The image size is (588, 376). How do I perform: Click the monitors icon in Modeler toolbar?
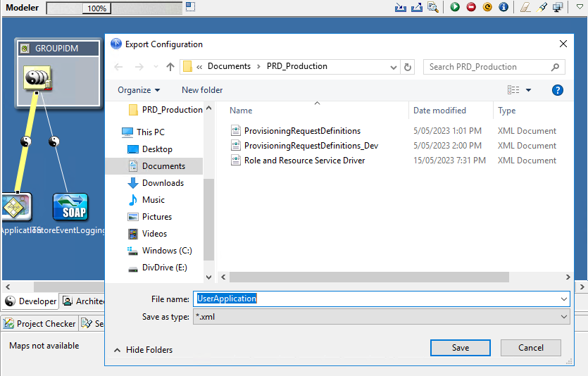coord(558,7)
